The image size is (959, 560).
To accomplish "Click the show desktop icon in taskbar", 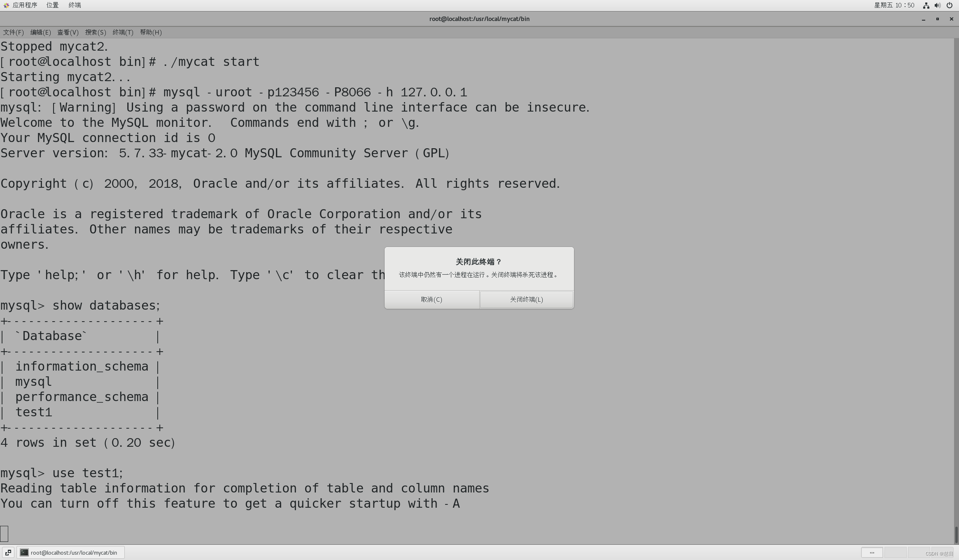I will click(8, 553).
